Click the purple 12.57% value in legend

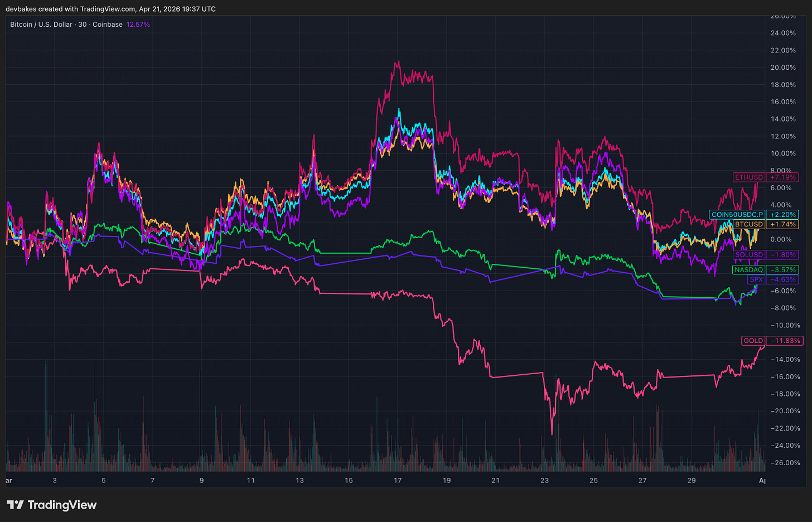138,25
